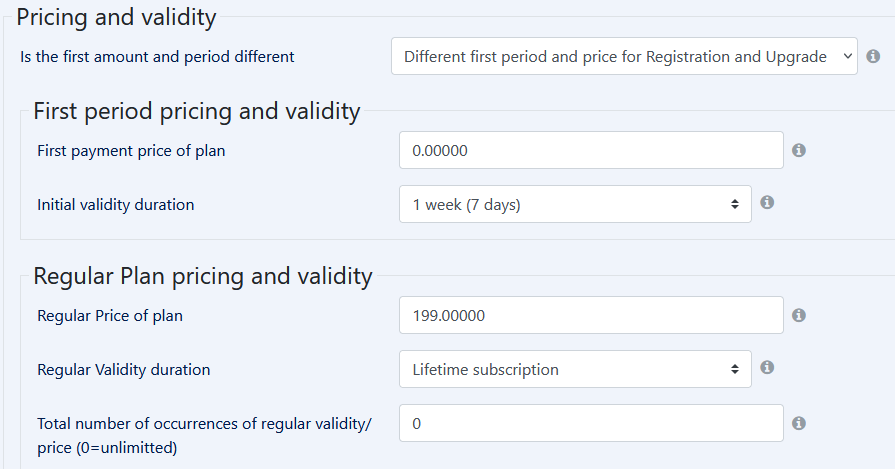Click the 'Regular Plan pricing and validity' heading
The width and height of the screenshot is (895, 469).
[203, 276]
